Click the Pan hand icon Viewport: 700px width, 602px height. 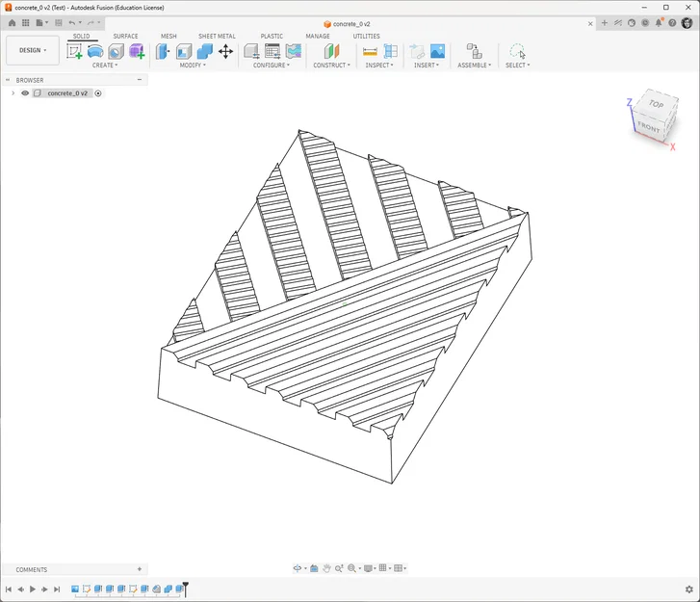[x=326, y=568]
